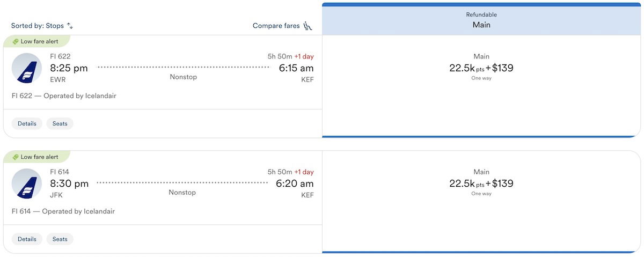The height and width of the screenshot is (257, 644).
Task: Click the 6:20 am KEF arrival time
Action: (x=295, y=183)
